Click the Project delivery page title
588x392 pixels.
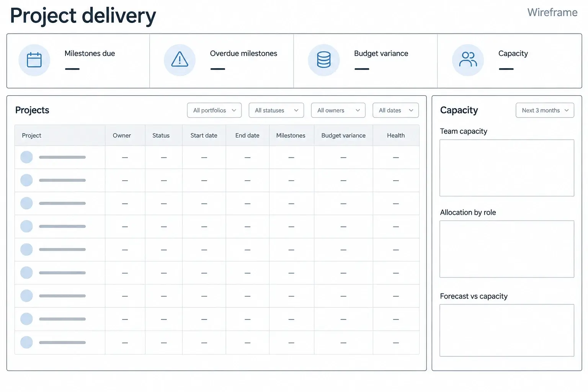point(83,16)
